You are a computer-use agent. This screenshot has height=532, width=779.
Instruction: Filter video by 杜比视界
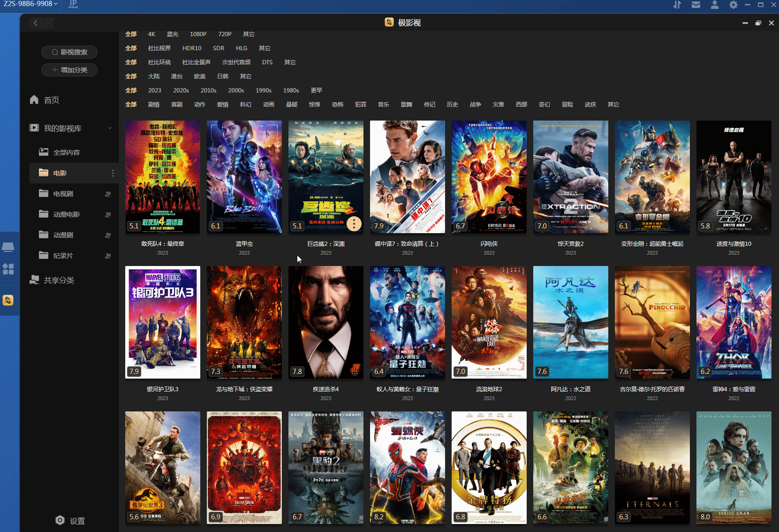[x=159, y=48]
